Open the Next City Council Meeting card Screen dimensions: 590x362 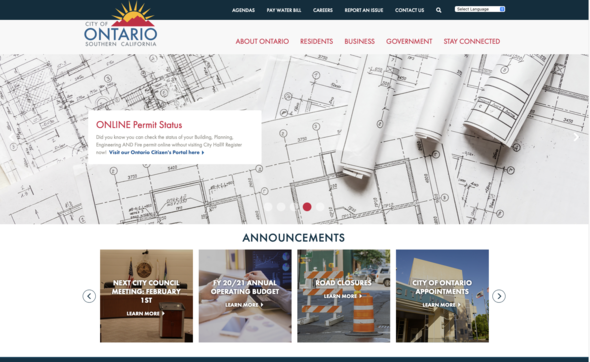(x=146, y=296)
